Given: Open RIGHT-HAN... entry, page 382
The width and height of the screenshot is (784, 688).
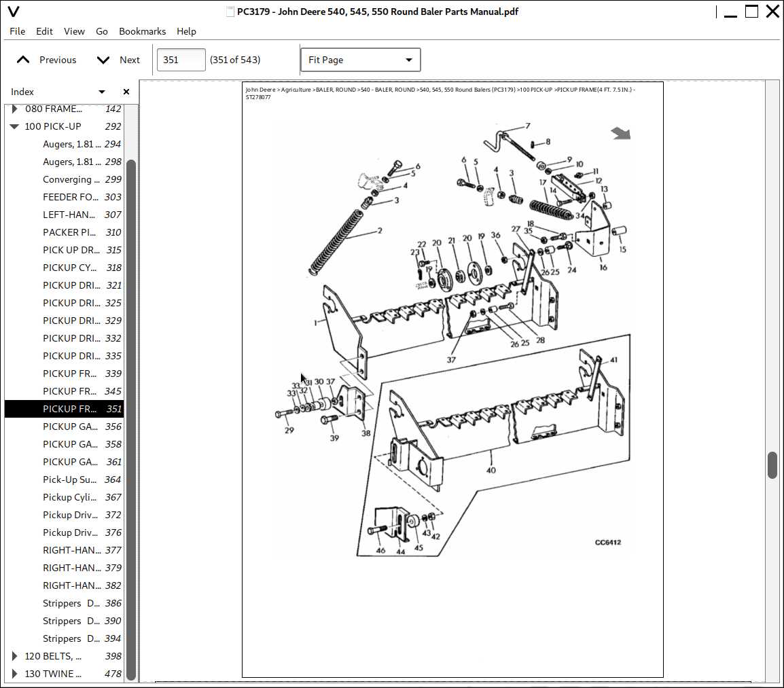Looking at the screenshot, I should (x=64, y=585).
